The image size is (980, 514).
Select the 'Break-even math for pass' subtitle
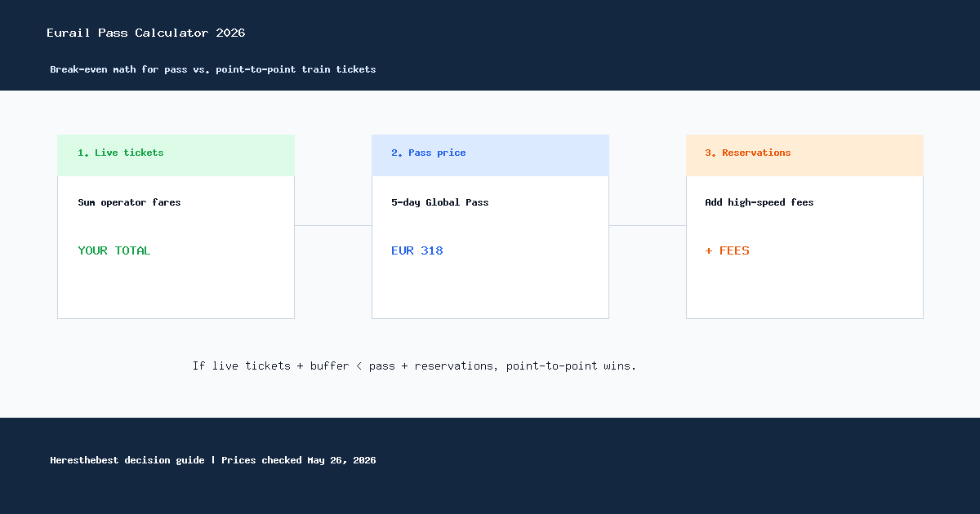tap(213, 69)
